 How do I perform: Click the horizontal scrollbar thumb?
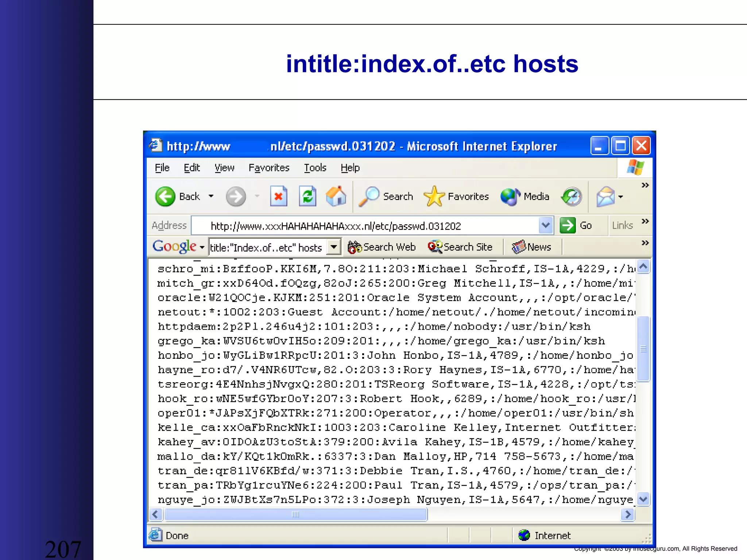(296, 514)
